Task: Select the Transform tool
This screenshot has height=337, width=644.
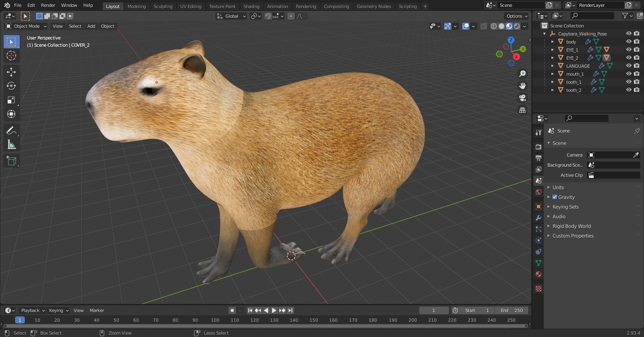Action: point(11,114)
